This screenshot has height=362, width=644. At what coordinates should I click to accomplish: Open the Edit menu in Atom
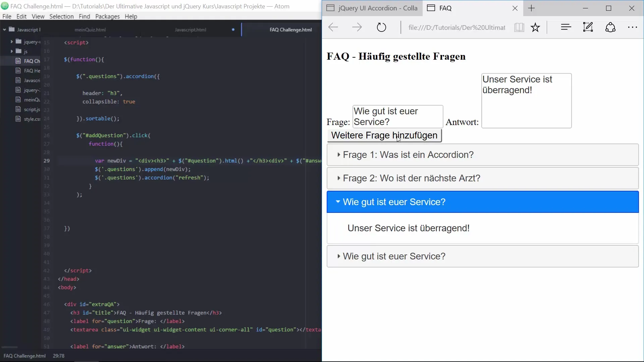tap(21, 16)
